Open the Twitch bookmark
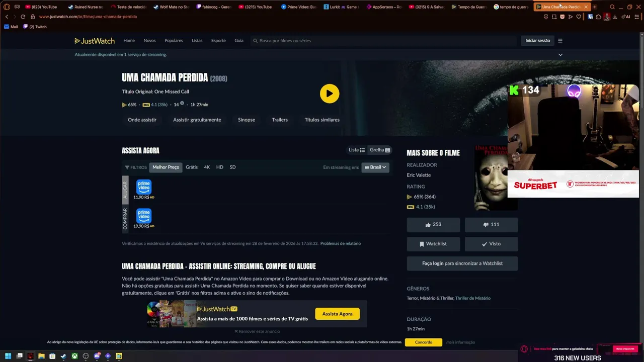Image resolution: width=644 pixels, height=362 pixels. 35,27
